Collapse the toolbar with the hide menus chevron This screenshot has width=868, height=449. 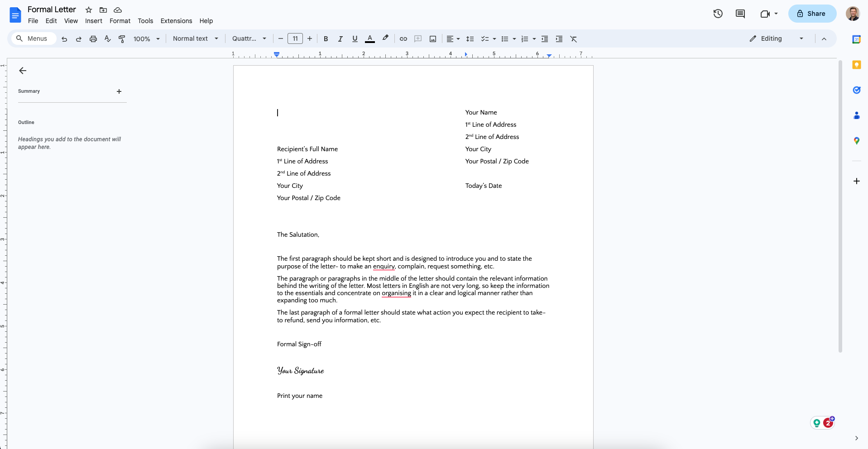pos(825,38)
